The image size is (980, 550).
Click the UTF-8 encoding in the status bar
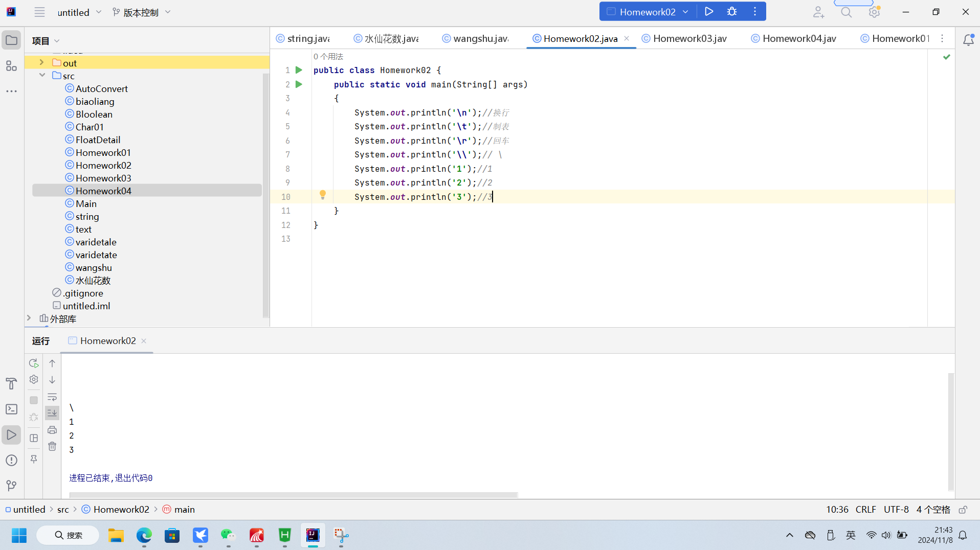pos(896,510)
